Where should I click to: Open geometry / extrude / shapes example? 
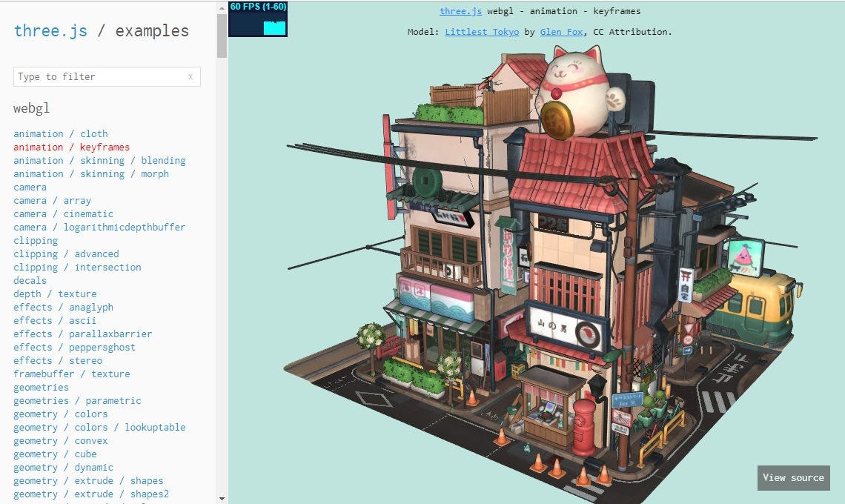point(88,480)
